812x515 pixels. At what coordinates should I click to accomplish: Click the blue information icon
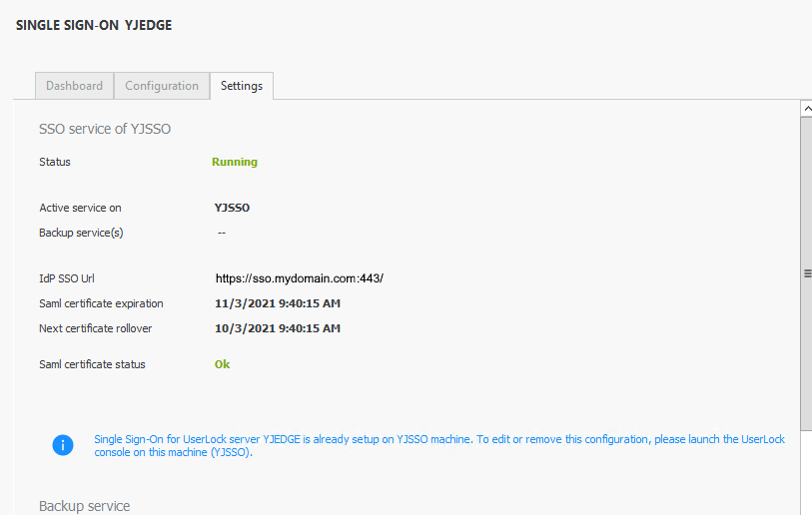point(63,445)
